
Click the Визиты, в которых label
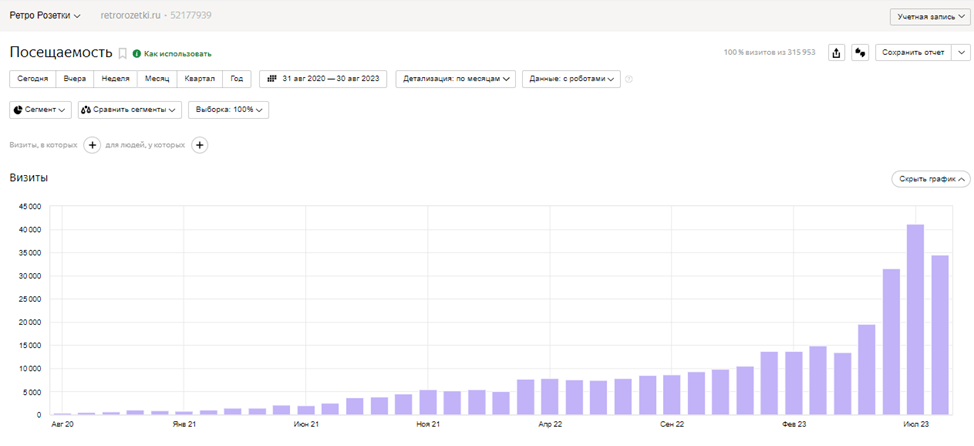point(43,145)
